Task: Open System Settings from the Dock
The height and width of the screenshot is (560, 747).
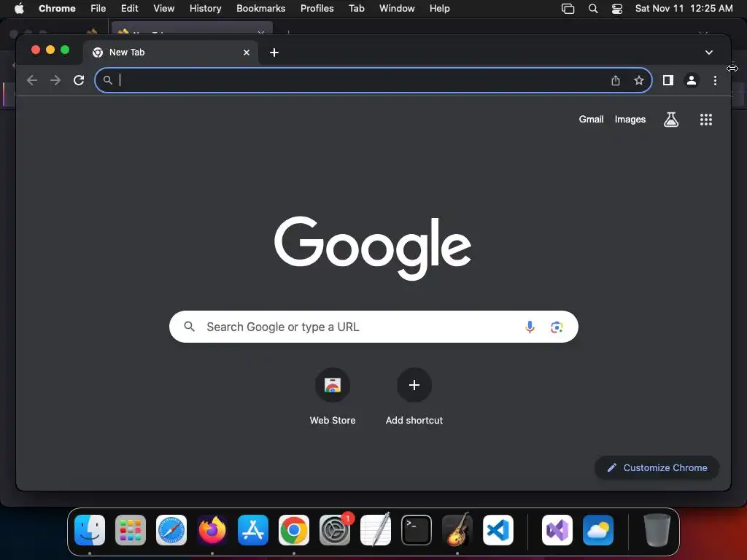Action: [x=335, y=530]
